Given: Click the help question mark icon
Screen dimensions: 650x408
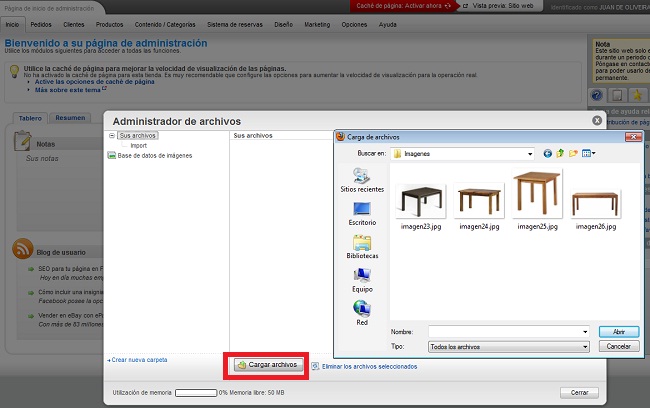Looking at the screenshot, I should [597, 96].
